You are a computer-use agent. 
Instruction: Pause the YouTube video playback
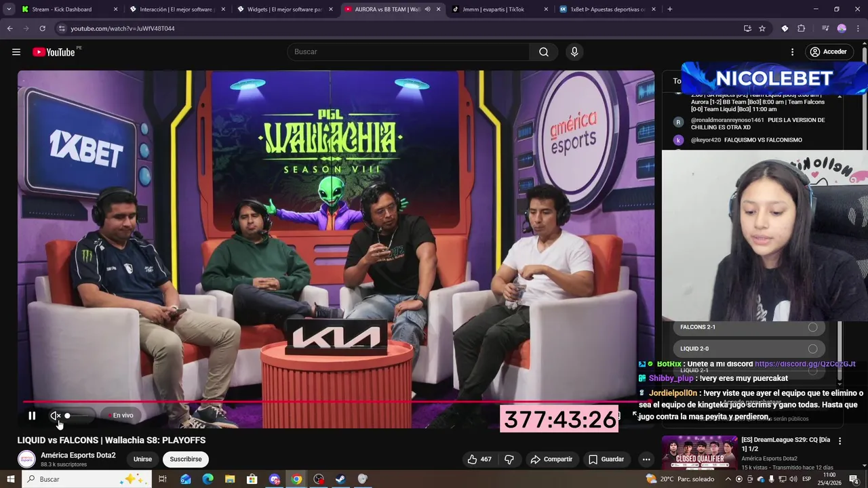pyautogui.click(x=32, y=415)
